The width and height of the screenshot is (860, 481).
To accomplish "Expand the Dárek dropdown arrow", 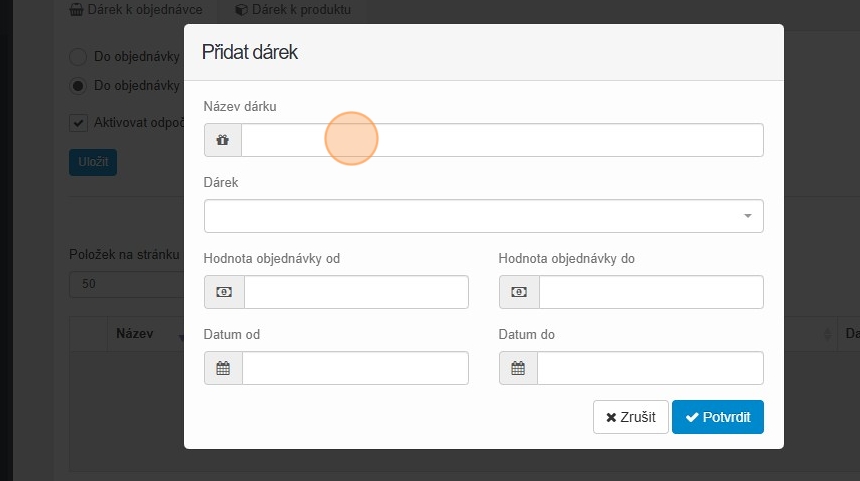I will 747,216.
